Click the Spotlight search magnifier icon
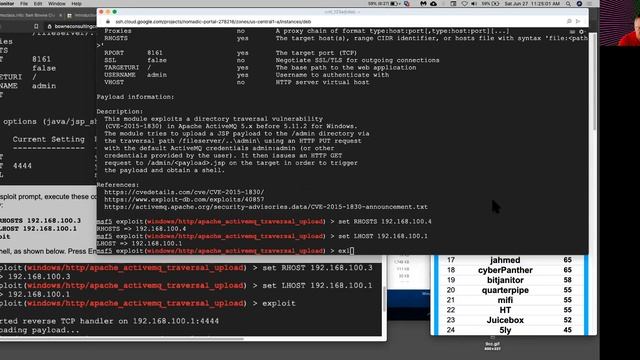The height and width of the screenshot is (360, 640). [x=568, y=4]
